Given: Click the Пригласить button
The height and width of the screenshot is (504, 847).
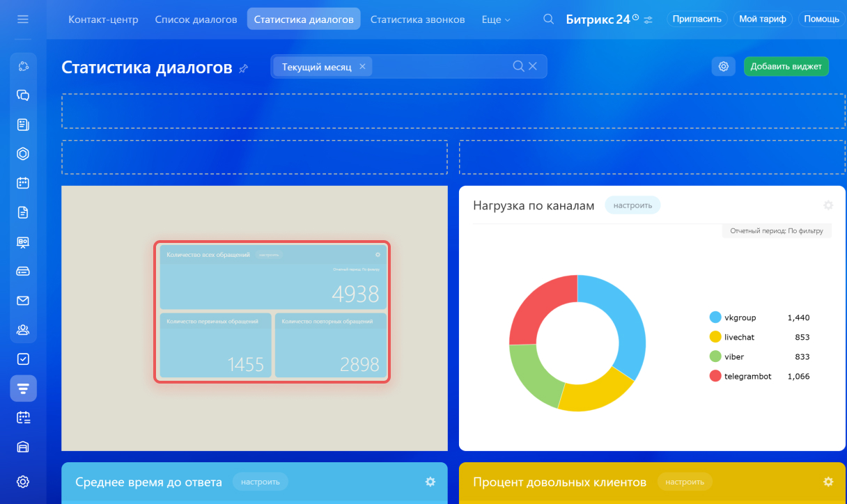Looking at the screenshot, I should 697,19.
